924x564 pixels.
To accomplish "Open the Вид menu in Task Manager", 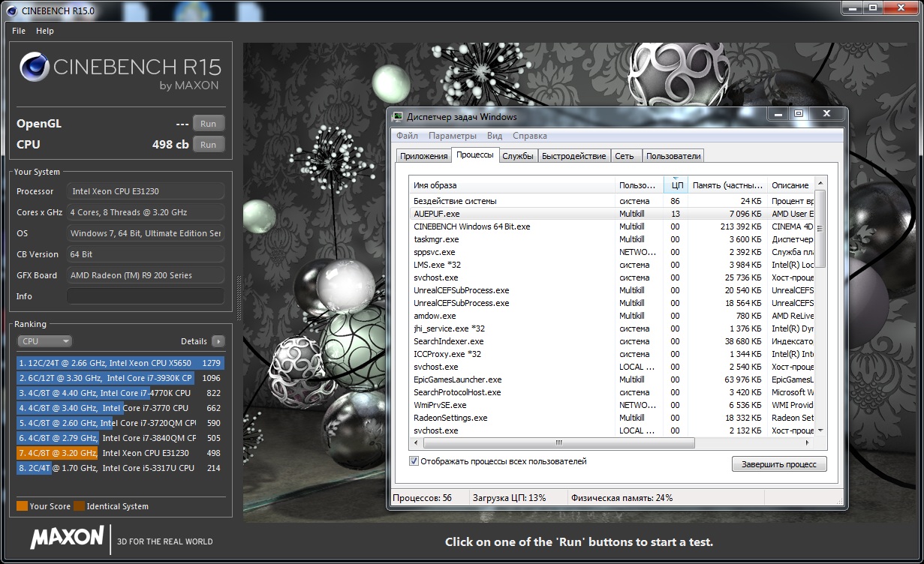I will (x=495, y=136).
